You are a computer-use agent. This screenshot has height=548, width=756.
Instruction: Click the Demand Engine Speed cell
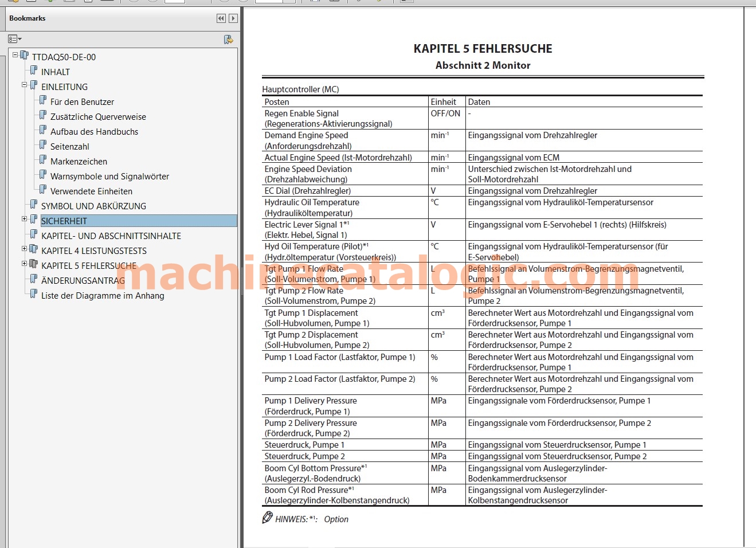pos(345,140)
